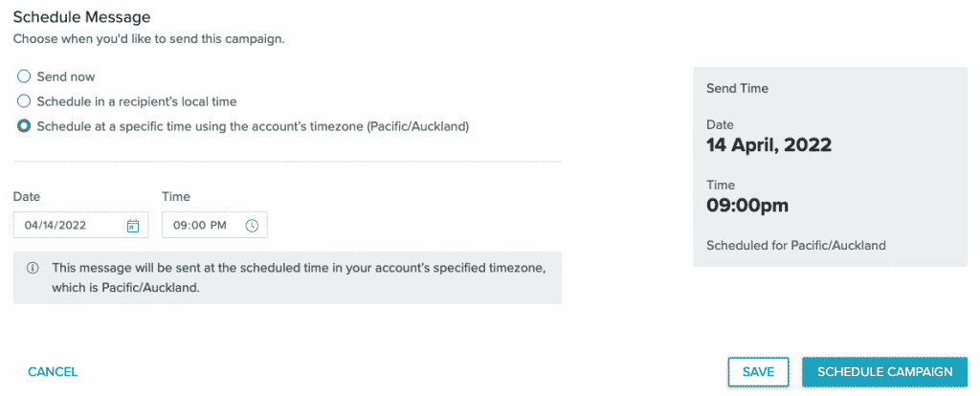
Task: Click the info icon in the timezone notice
Action: coord(33,268)
